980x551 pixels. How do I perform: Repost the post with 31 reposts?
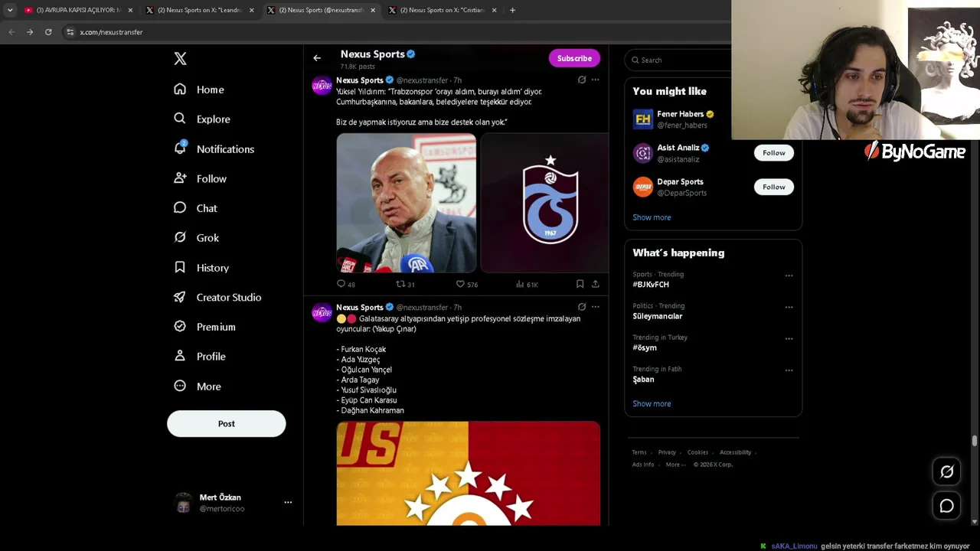click(x=405, y=284)
